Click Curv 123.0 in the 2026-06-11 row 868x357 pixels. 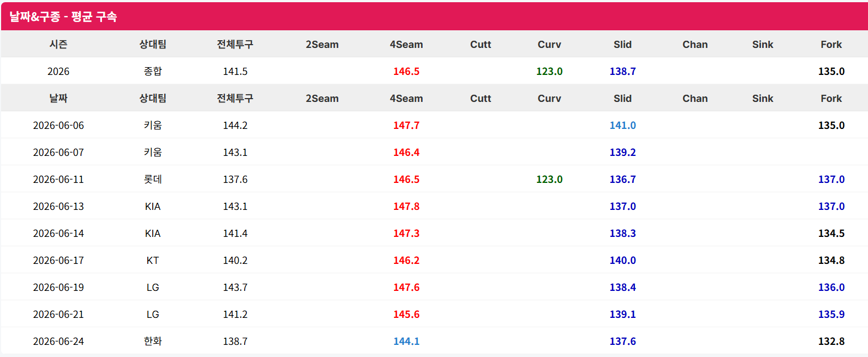(x=549, y=180)
